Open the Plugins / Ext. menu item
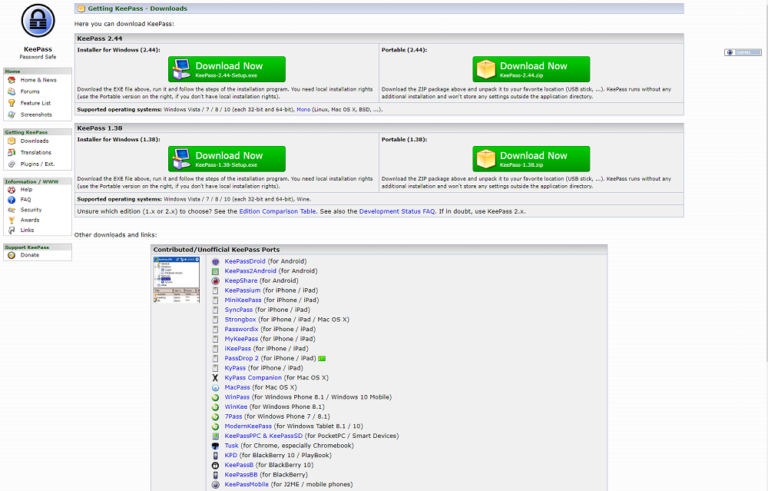The width and height of the screenshot is (768, 491). point(37,164)
